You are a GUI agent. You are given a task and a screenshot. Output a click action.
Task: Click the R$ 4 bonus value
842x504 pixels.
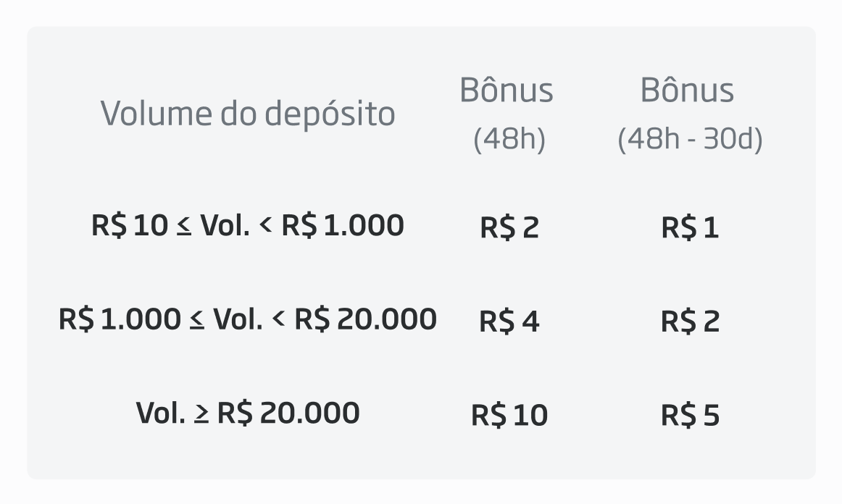pos(509,322)
